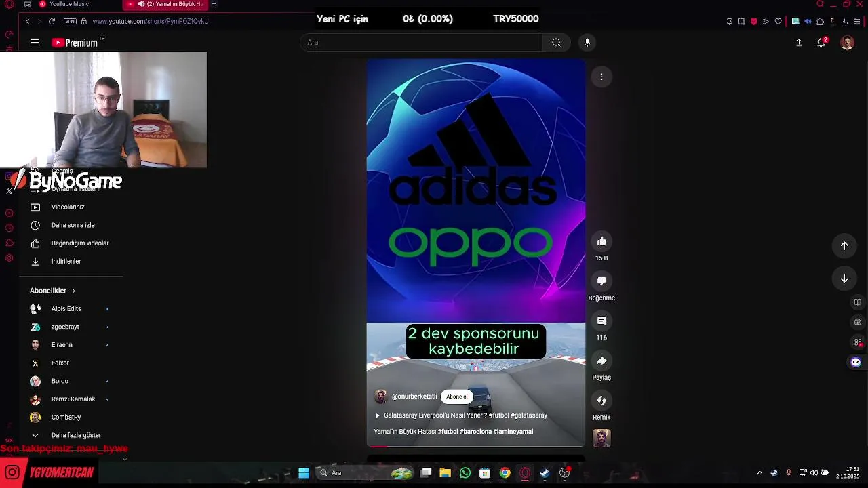The width and height of the screenshot is (868, 488).
Task: Open the YouTube account avatar menu
Action: point(847,42)
